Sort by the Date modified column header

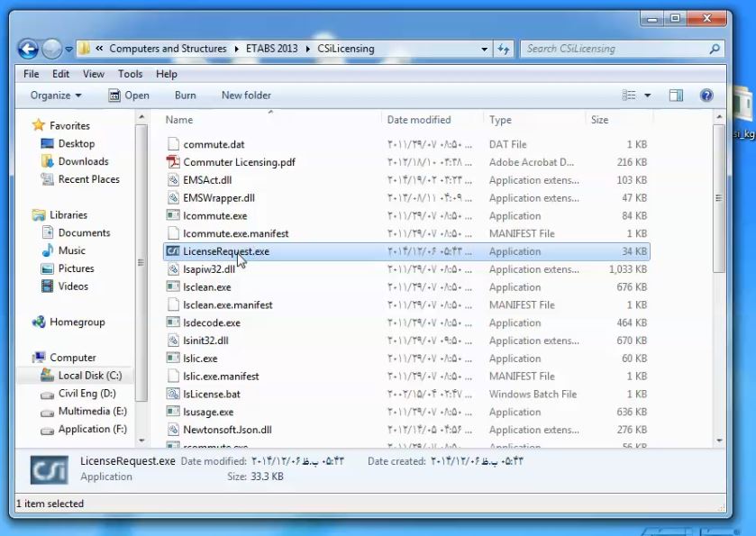point(419,120)
